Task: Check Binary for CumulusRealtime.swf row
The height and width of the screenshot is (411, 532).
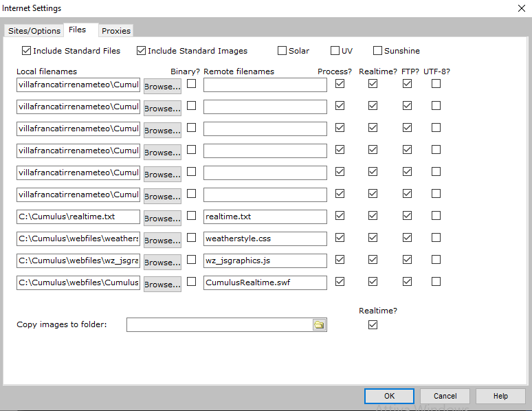Action: (x=192, y=282)
